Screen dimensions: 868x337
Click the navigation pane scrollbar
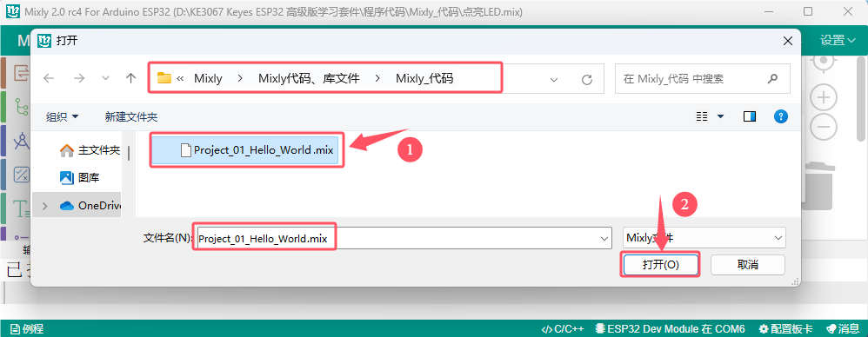pyautogui.click(x=129, y=153)
